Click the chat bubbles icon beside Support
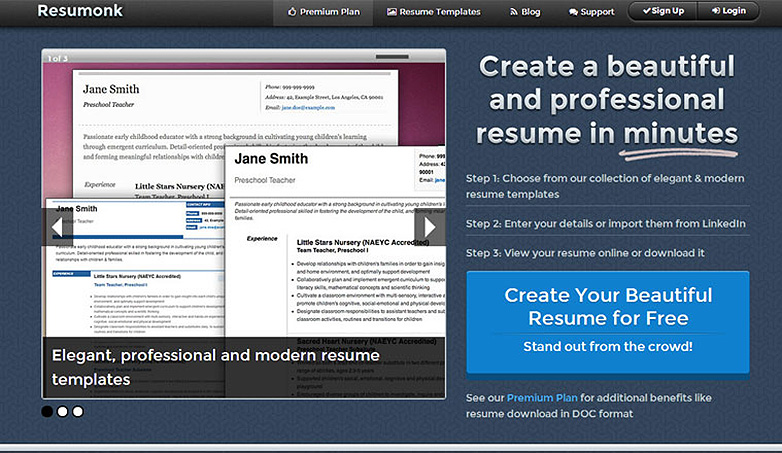782x453 pixels. (574, 12)
